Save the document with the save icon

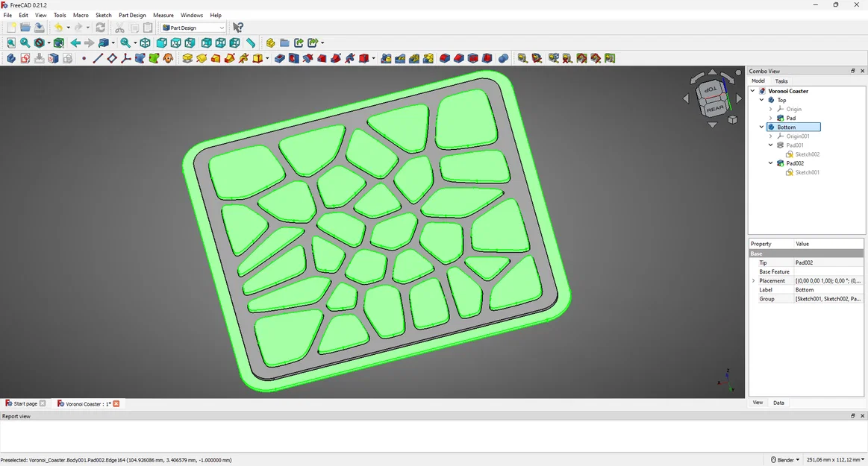[x=40, y=28]
